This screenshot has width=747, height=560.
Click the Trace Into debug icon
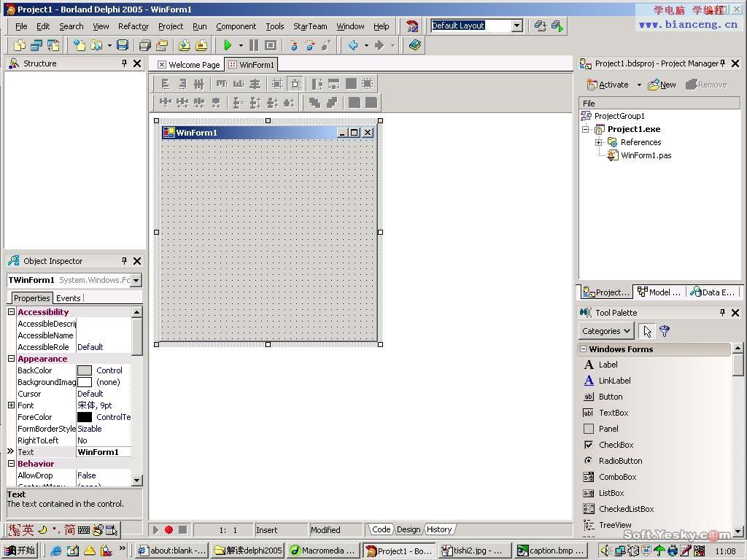pos(293,45)
